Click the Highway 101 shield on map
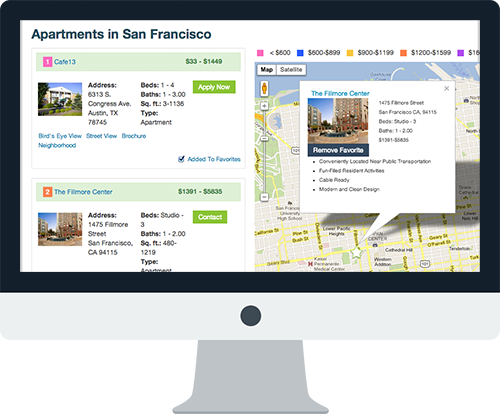The width and height of the screenshot is (500, 414). (x=424, y=264)
